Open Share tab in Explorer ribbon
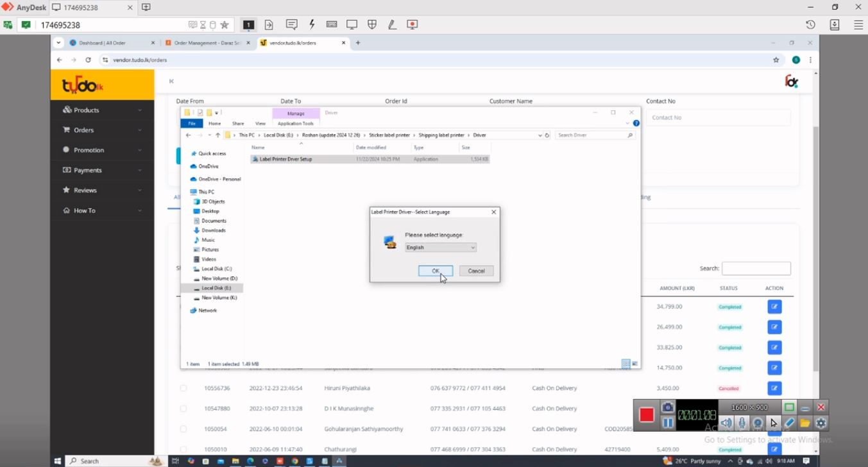Viewport: 868px width, 467px height. pyautogui.click(x=238, y=123)
